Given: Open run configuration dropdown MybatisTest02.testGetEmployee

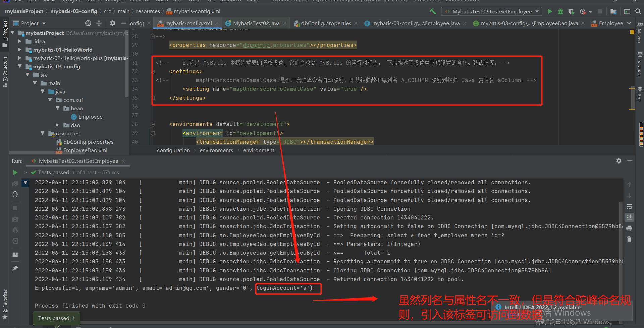Looking at the screenshot, I should [492, 11].
